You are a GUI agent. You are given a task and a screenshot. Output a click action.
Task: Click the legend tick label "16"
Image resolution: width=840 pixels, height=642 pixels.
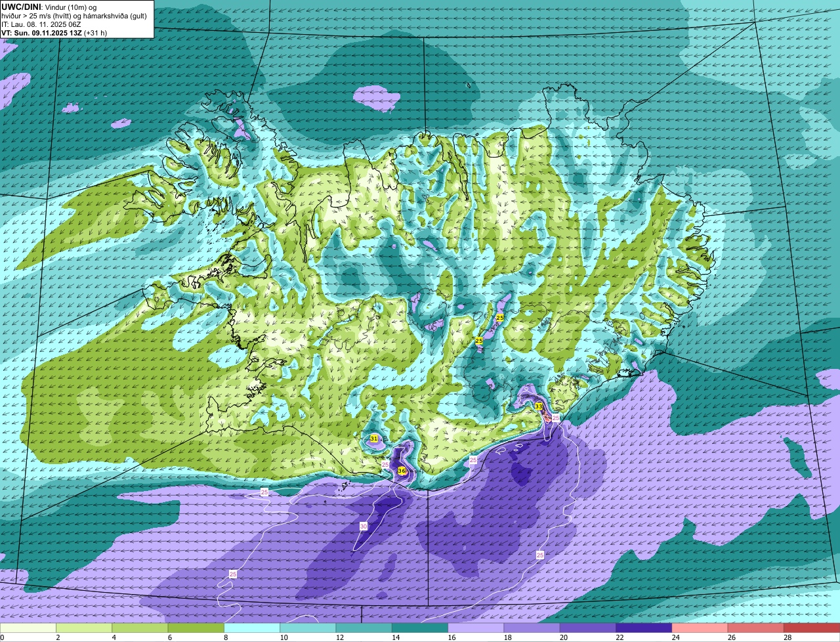tap(451, 637)
